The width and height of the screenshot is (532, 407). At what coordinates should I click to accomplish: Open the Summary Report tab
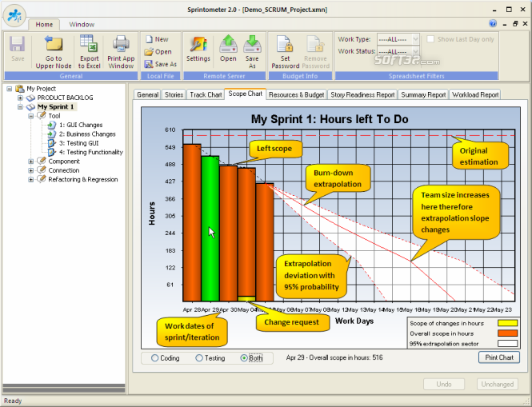pyautogui.click(x=423, y=94)
